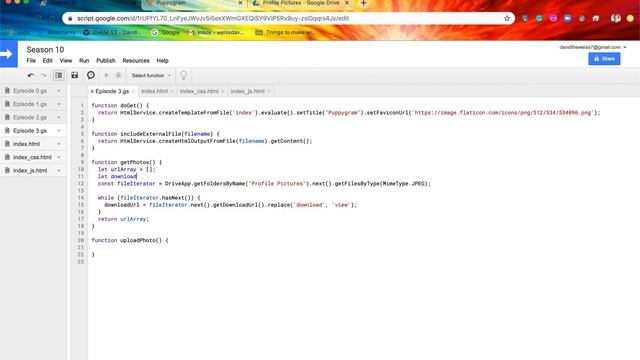Expand the index_js.html file options arrow

click(x=59, y=171)
